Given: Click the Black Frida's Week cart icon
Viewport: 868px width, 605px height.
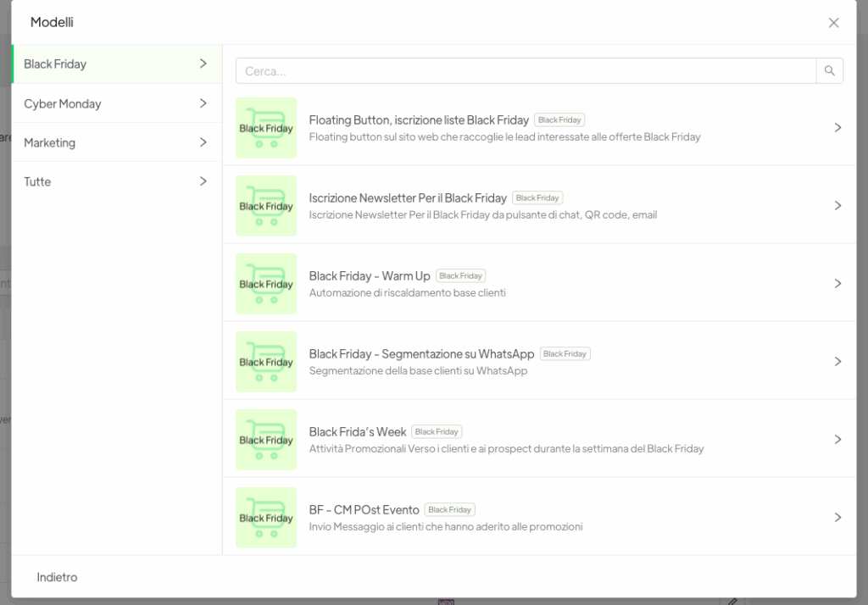Looking at the screenshot, I should [x=266, y=440].
